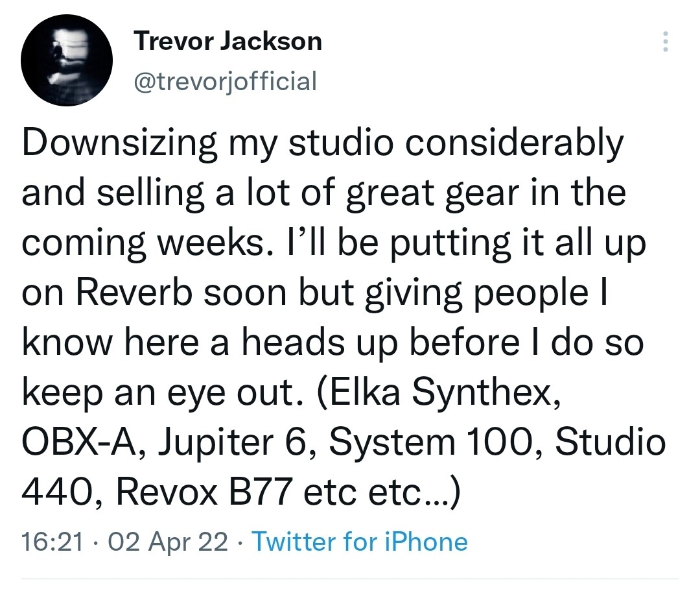This screenshot has width=700, height=589.
Task: Click the phrase coming weeks
Action: pyautogui.click(x=143, y=243)
